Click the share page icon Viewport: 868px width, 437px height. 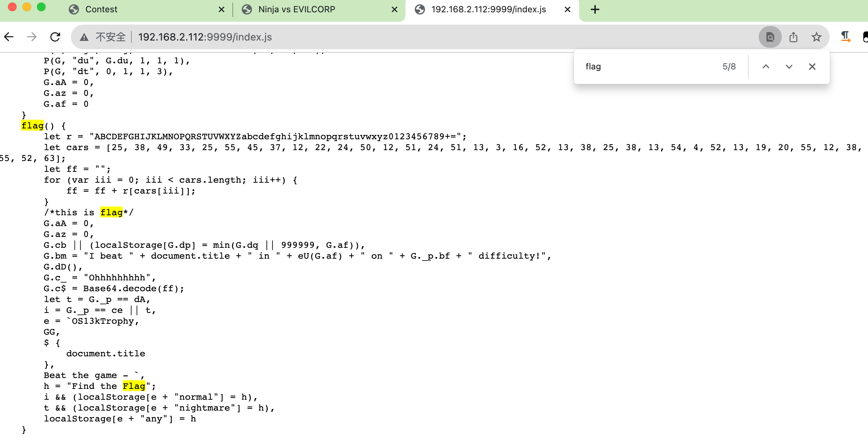click(793, 37)
